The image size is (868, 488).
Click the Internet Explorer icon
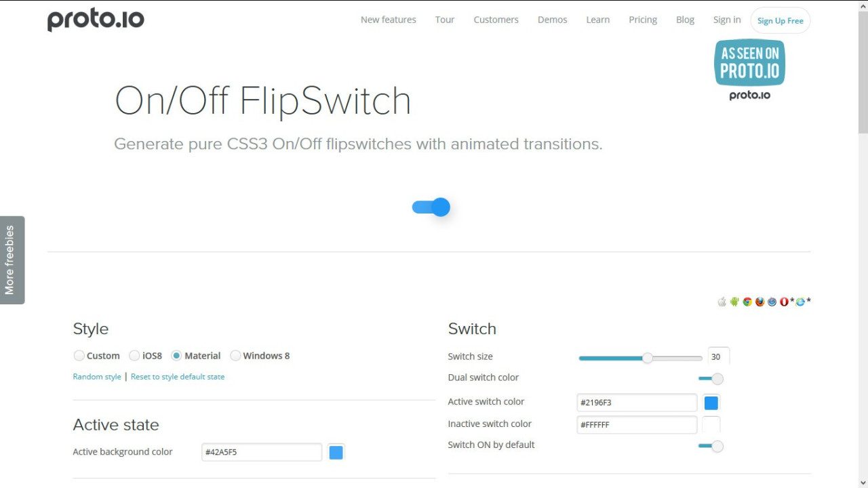[800, 302]
